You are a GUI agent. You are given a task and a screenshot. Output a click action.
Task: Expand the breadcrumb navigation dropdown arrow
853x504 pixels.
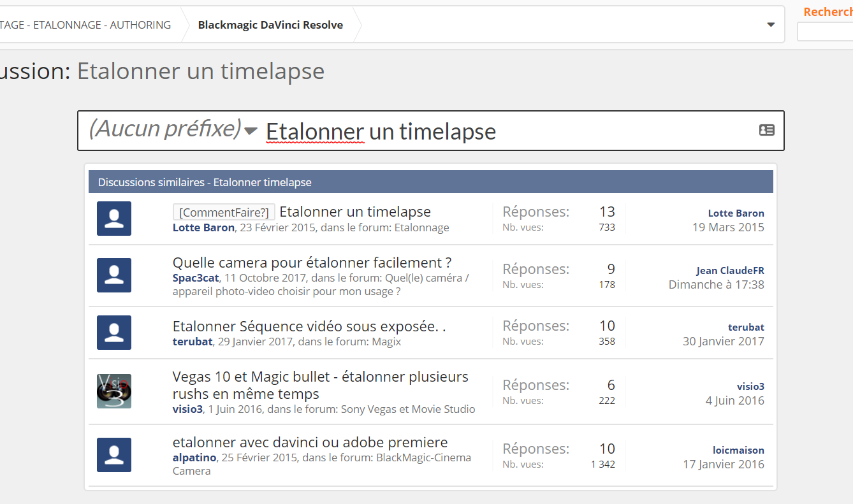(x=771, y=25)
